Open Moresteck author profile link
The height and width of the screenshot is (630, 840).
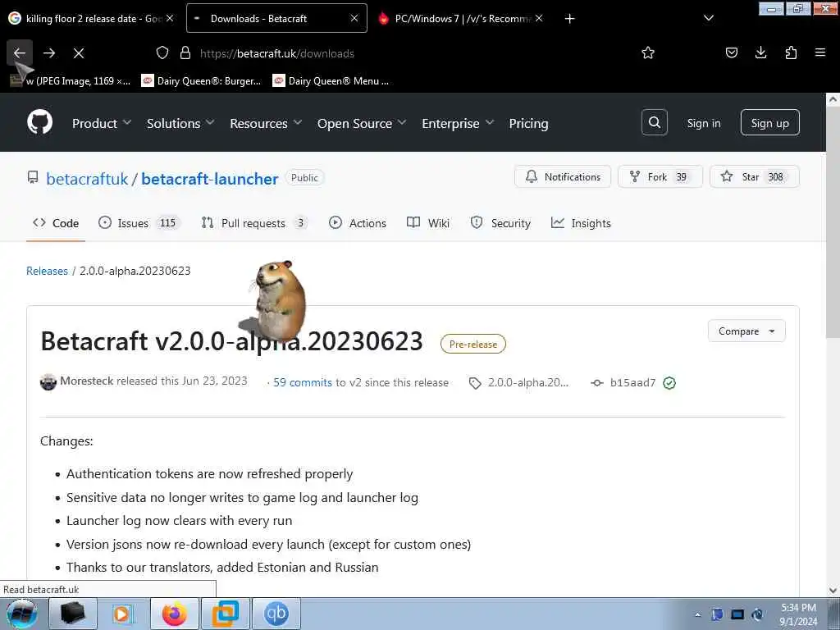point(86,381)
